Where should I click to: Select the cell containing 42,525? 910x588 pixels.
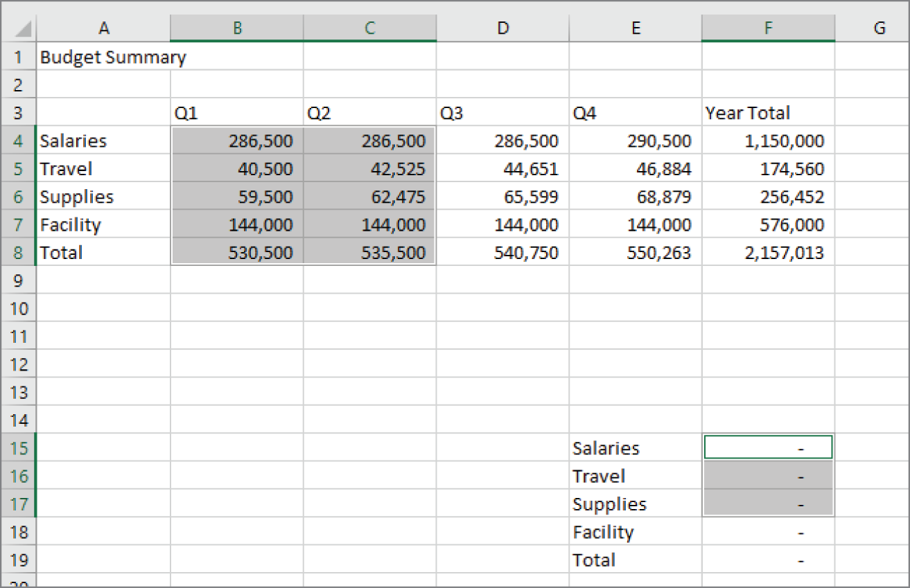[x=370, y=169]
